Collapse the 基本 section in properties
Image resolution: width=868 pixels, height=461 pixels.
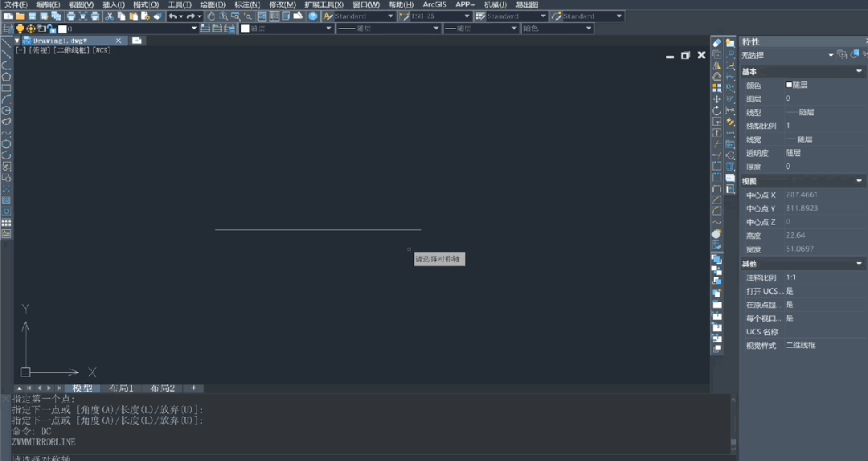tap(859, 71)
